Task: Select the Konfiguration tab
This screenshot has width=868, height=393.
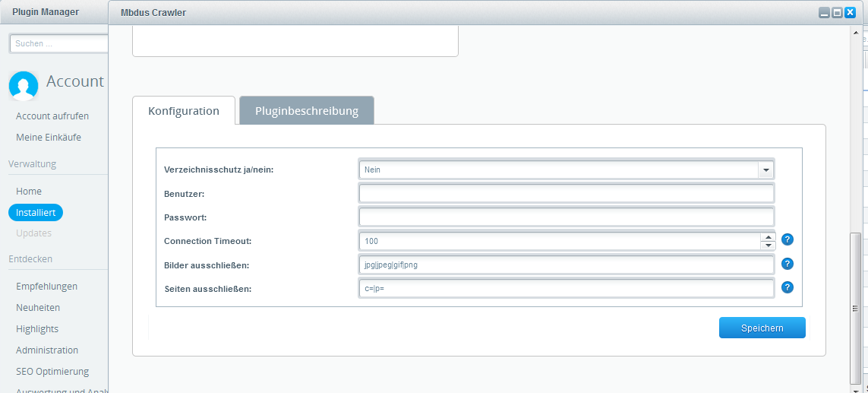Action: (x=184, y=111)
